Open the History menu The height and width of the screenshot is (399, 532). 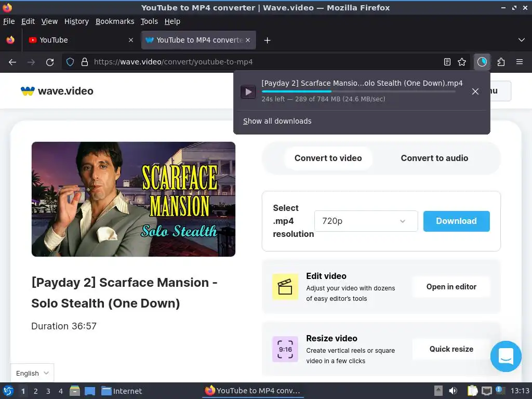click(x=76, y=21)
